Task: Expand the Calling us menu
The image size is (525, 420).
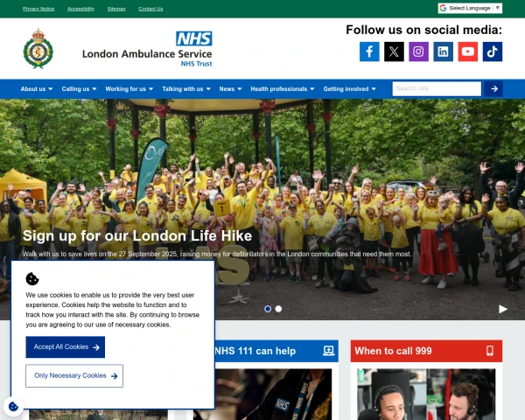Action: 79,88
